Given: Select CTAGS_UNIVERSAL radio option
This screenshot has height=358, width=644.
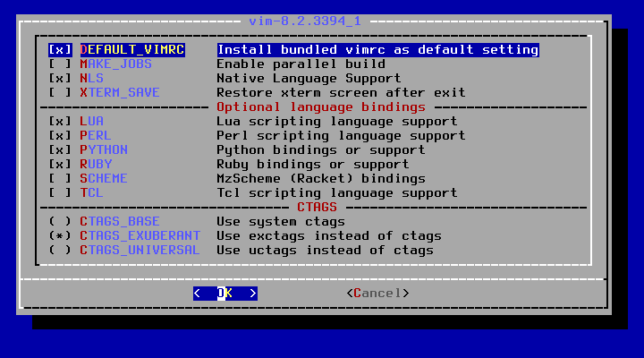Looking at the screenshot, I should [x=60, y=251].
